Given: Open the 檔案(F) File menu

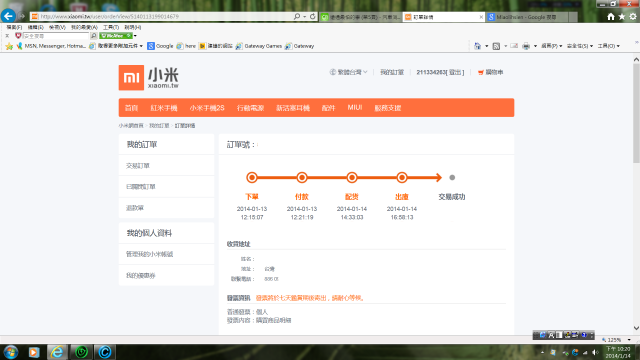Looking at the screenshot, I should pos(14,27).
